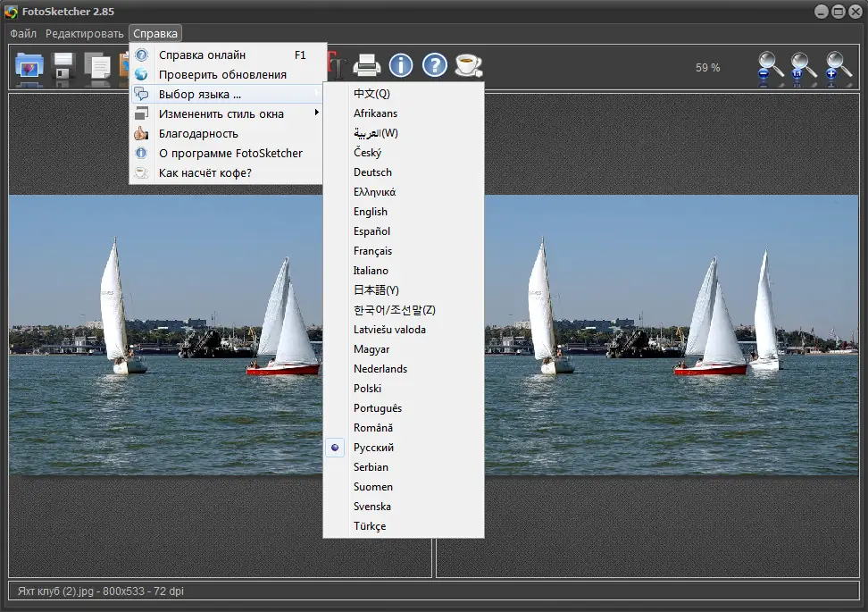This screenshot has width=868, height=612.
Task: Click the printer icon in toolbar
Action: click(x=367, y=65)
